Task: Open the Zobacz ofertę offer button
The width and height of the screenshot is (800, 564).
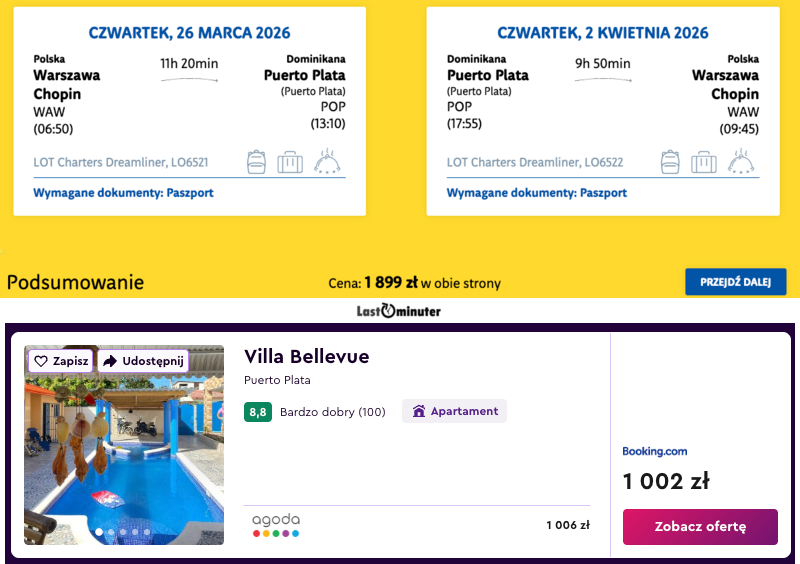Action: [x=700, y=526]
